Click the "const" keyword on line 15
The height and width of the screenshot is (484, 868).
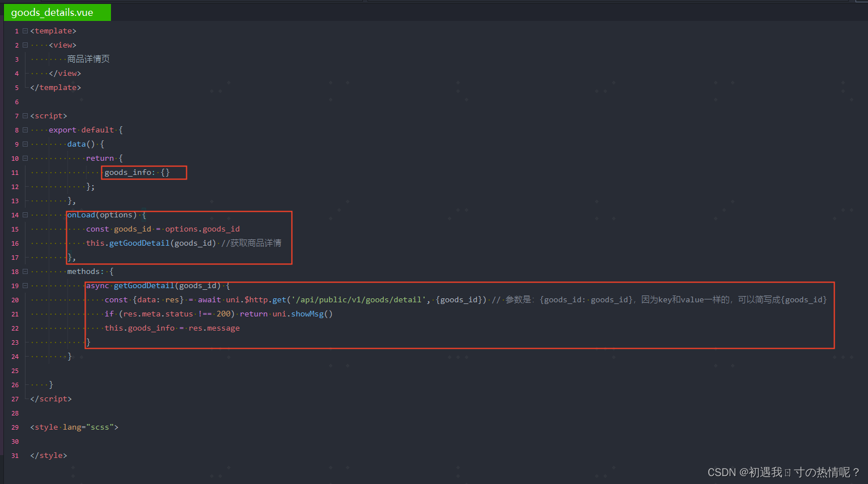coord(97,229)
